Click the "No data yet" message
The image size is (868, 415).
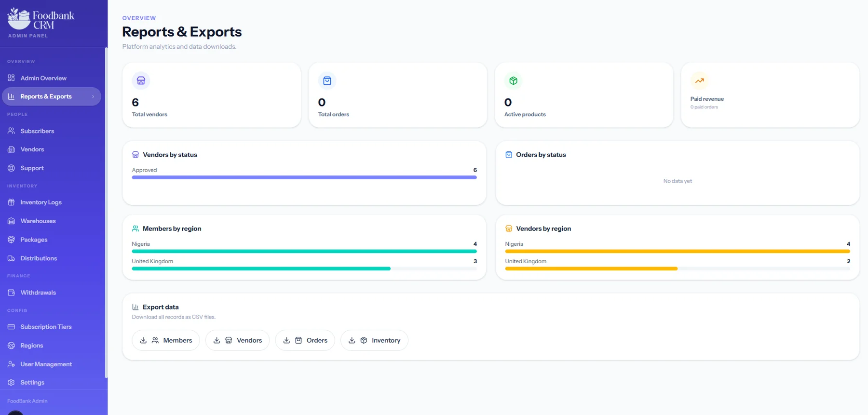678,181
